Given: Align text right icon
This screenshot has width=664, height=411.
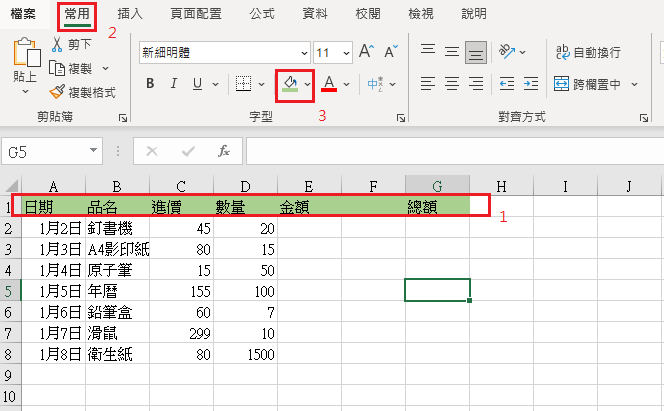Looking at the screenshot, I should [x=476, y=83].
